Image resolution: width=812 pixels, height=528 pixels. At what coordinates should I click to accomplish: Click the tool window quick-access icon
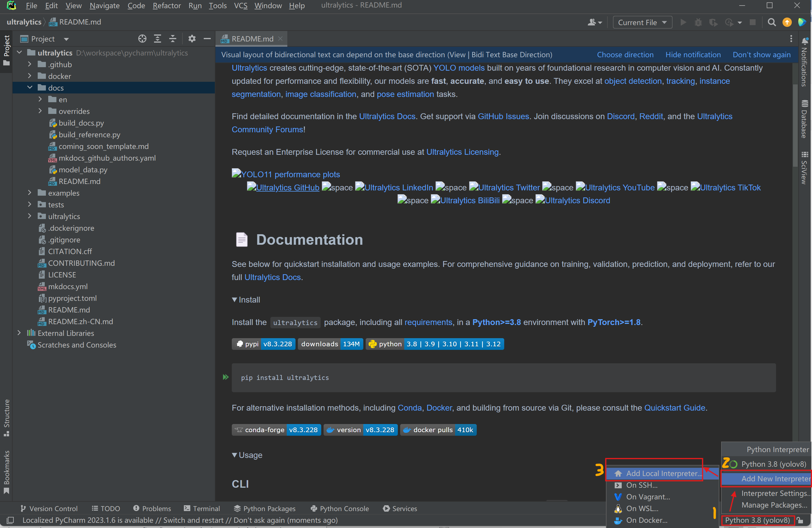(x=10, y=520)
